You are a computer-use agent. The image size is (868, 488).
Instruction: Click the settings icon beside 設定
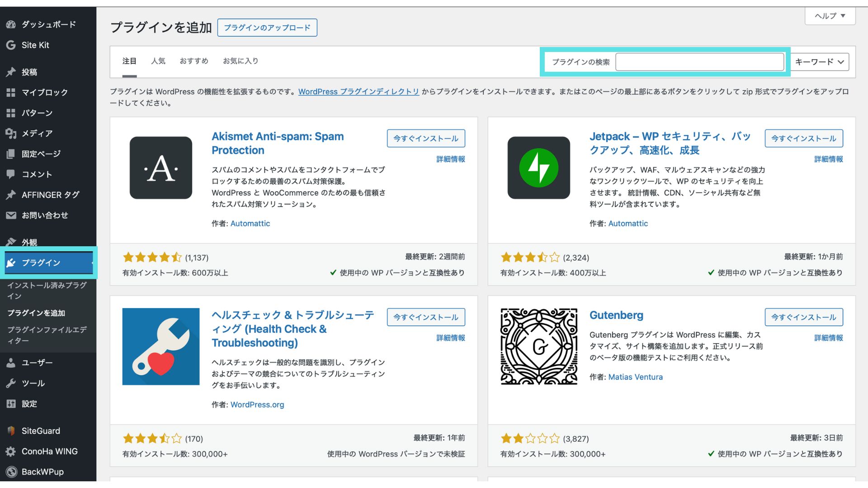pos(11,404)
